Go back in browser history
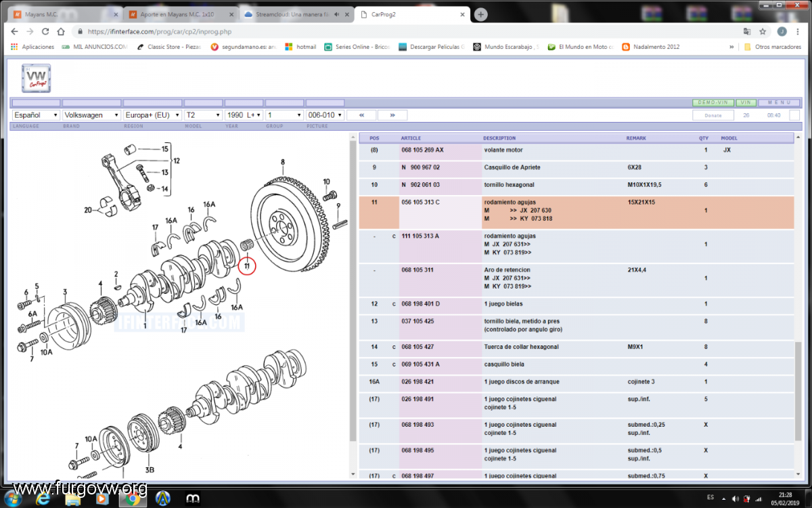Screen dimensions: 812x508 [15, 31]
